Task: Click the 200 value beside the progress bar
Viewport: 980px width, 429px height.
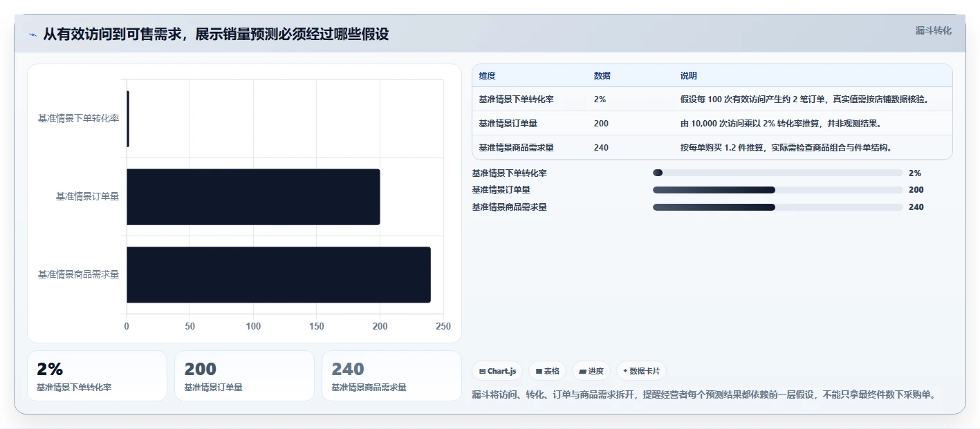Action: [x=916, y=190]
